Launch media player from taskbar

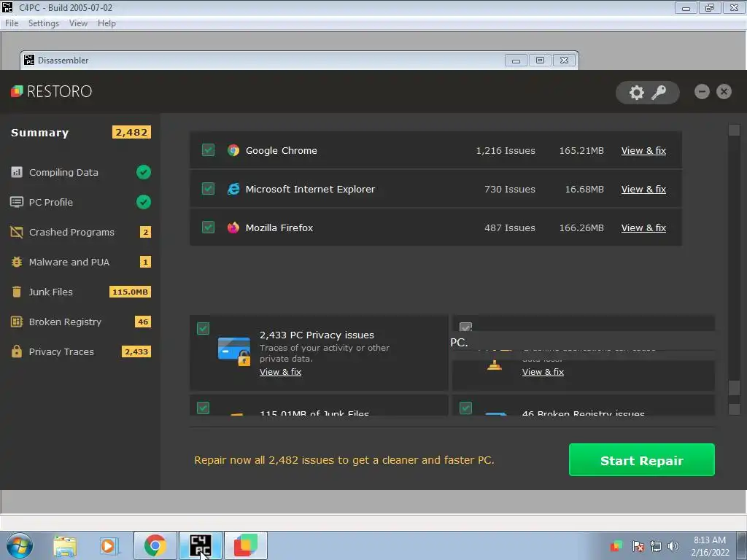[109, 545]
